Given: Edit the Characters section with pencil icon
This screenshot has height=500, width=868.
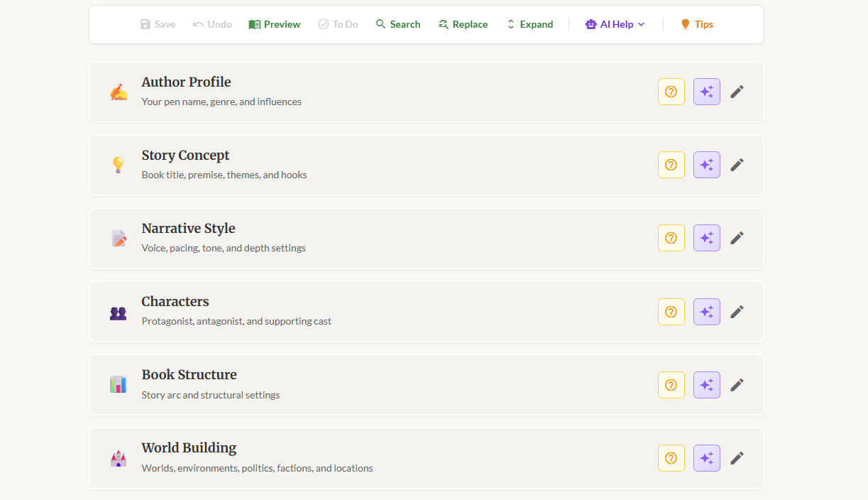Looking at the screenshot, I should (737, 311).
